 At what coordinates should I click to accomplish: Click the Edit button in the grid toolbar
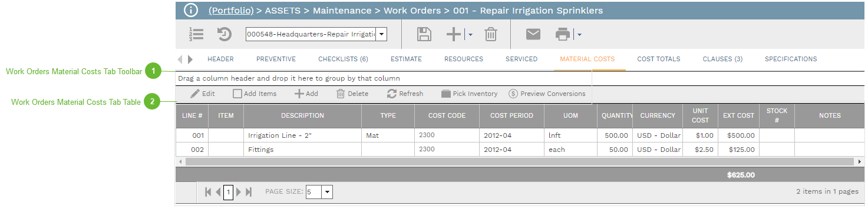[x=203, y=94]
